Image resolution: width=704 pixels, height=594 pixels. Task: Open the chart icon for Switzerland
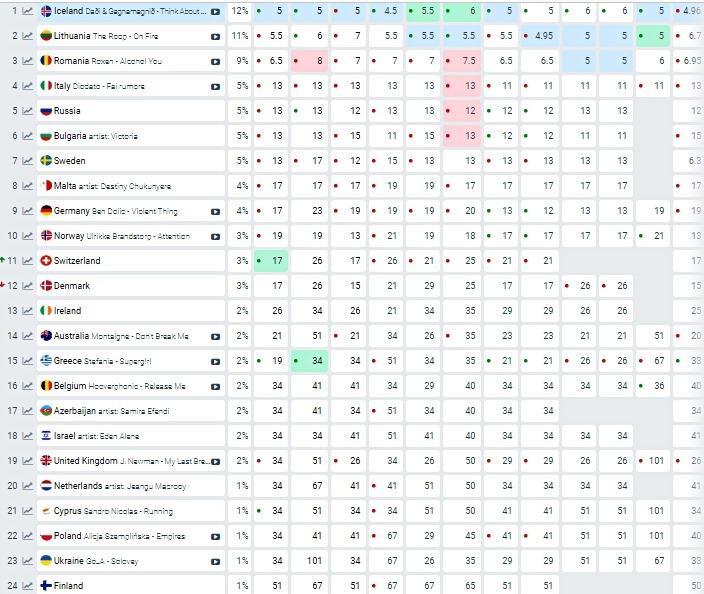click(x=28, y=261)
